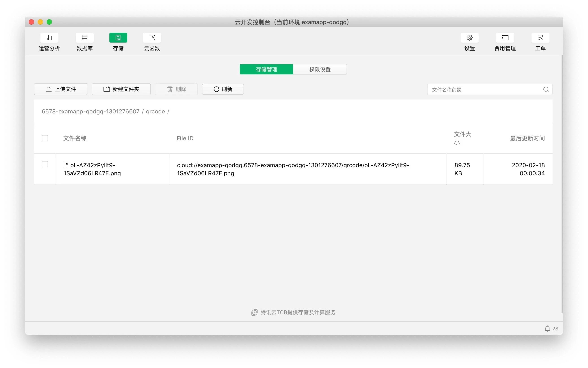This screenshot has width=588, height=368.
Task: Open the 工单 ticket icon
Action: [x=540, y=38]
